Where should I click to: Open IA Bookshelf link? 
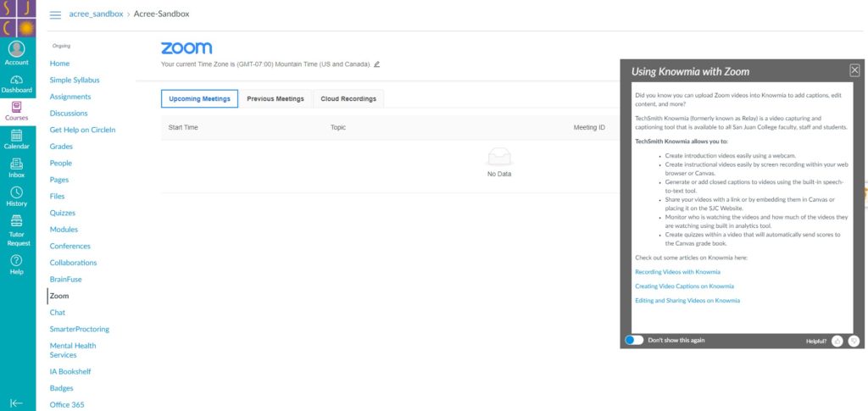[70, 372]
